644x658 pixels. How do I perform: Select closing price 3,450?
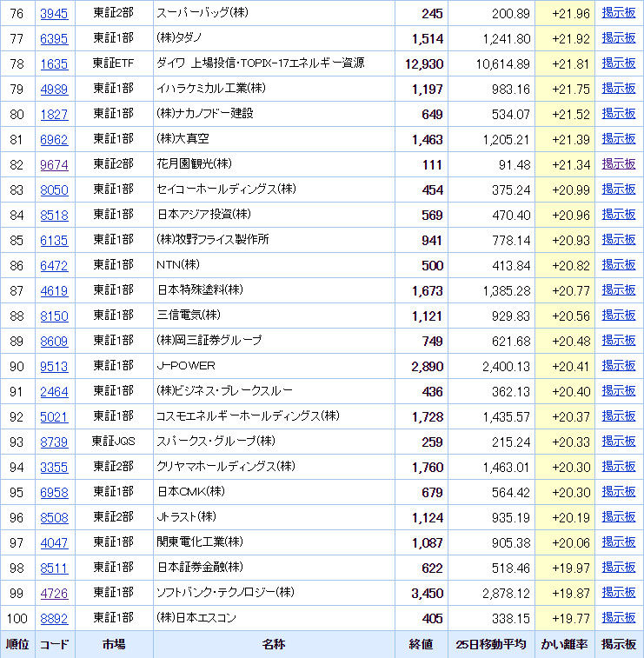pyautogui.click(x=427, y=594)
